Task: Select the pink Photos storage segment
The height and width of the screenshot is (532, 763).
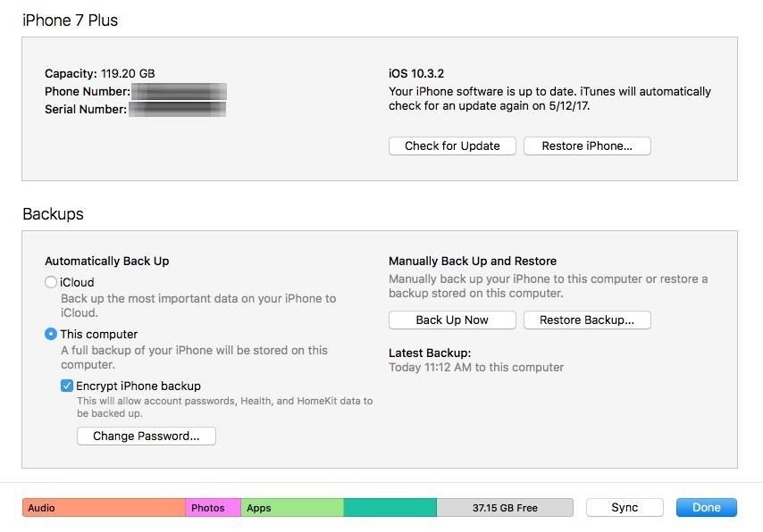Action: [x=213, y=508]
